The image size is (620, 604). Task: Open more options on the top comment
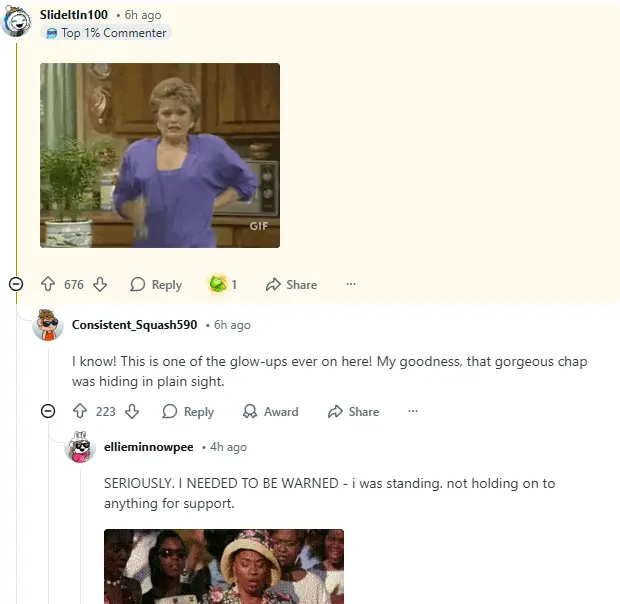pos(351,284)
